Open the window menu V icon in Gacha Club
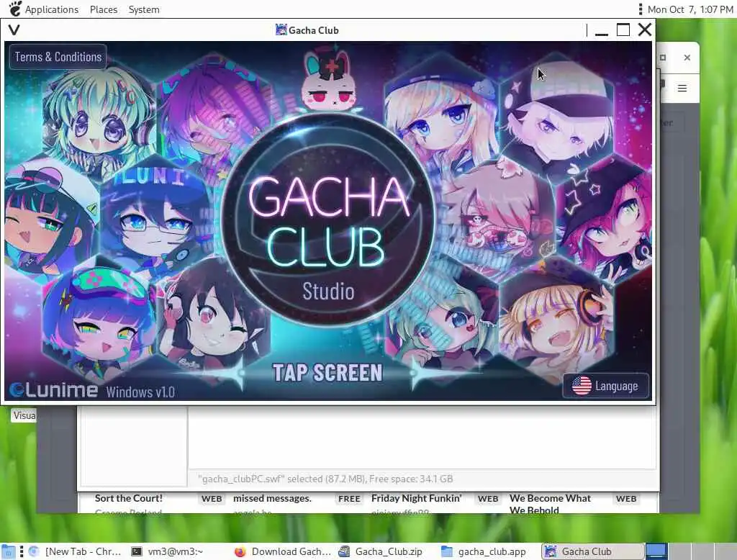This screenshot has width=737, height=560. (x=14, y=30)
